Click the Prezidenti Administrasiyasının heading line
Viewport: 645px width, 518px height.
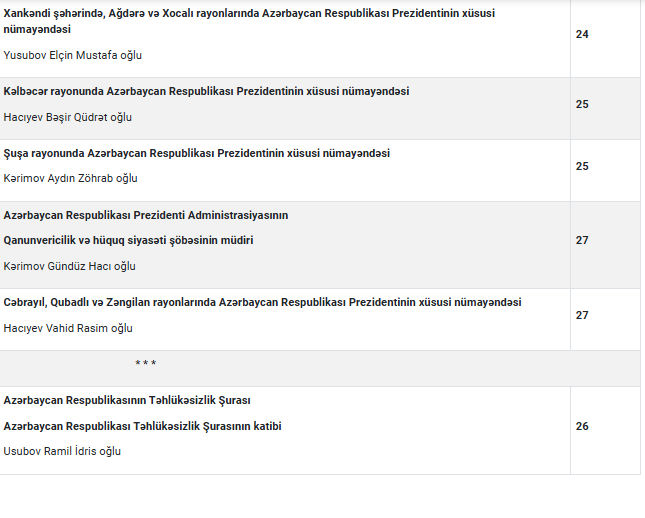pyautogui.click(x=146, y=215)
